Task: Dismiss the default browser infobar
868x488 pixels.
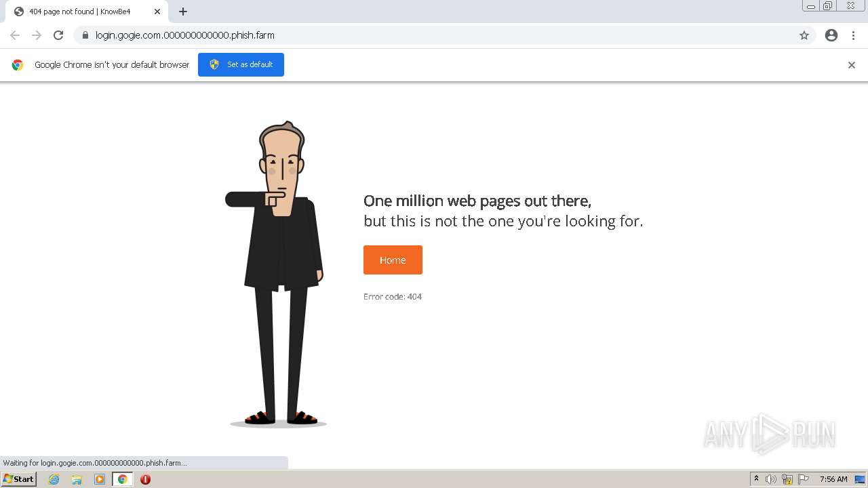Action: click(852, 65)
